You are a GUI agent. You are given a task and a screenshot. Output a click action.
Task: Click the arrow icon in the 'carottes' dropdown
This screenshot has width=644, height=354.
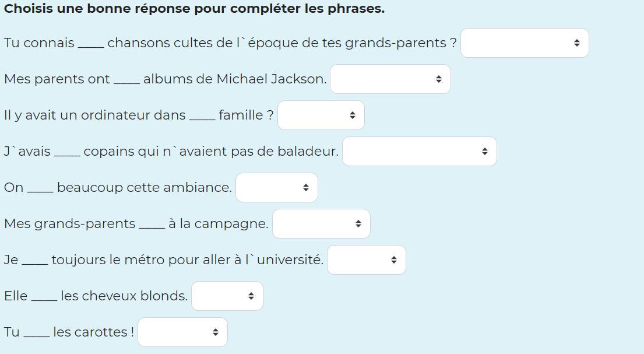click(x=216, y=332)
